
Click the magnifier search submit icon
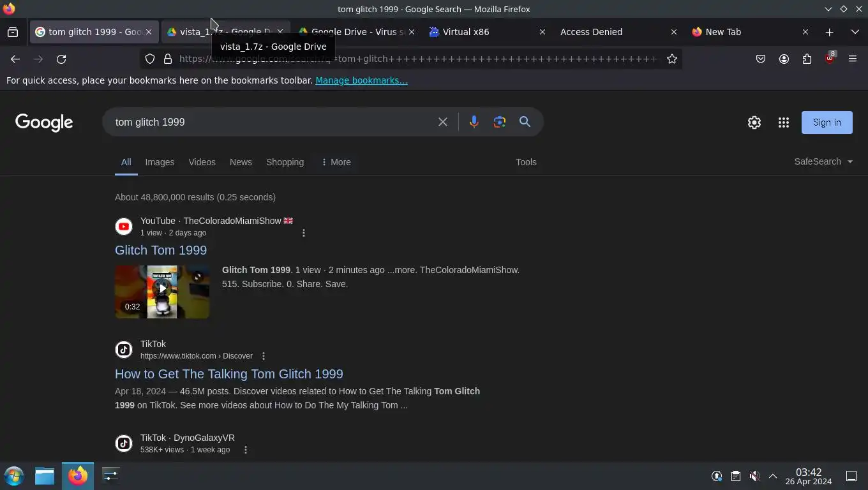525,122
